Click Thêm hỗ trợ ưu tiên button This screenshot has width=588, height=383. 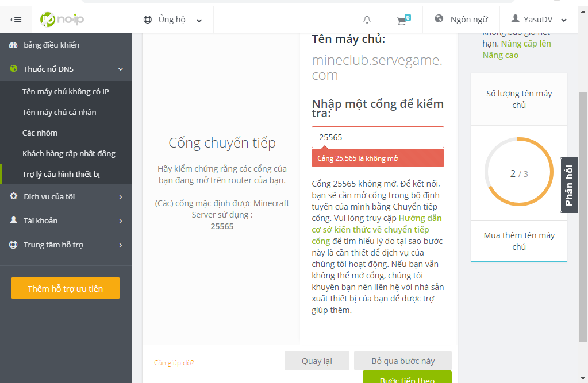(x=66, y=288)
